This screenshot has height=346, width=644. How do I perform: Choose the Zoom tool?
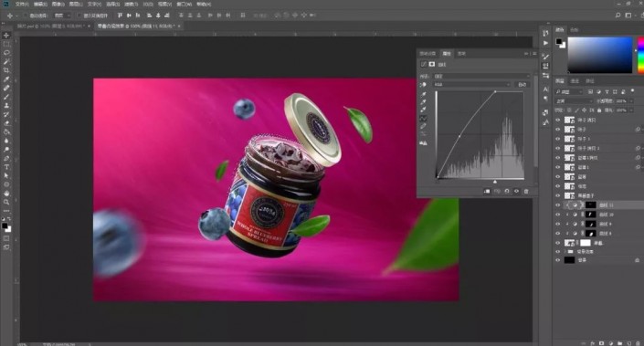[6, 202]
